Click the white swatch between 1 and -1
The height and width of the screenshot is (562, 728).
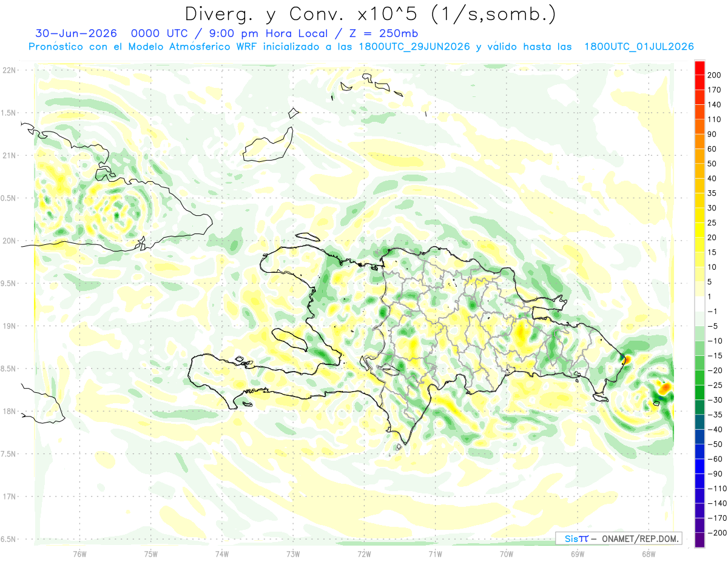[699, 304]
